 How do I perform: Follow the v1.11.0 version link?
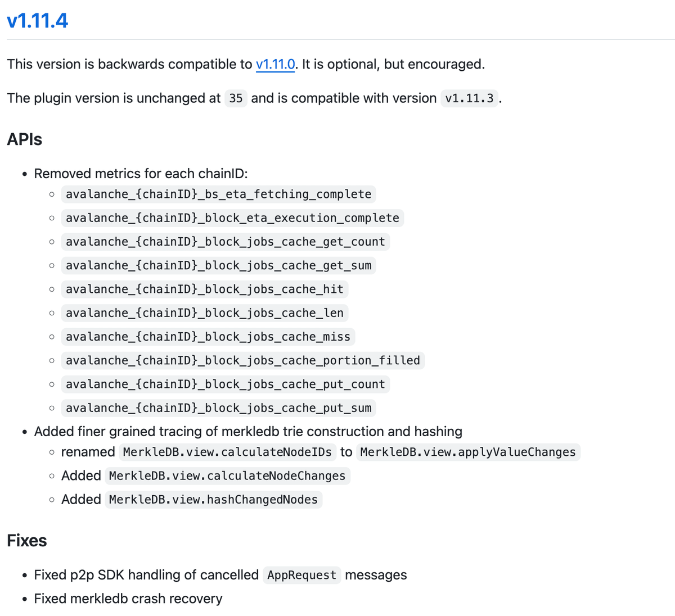[275, 65]
